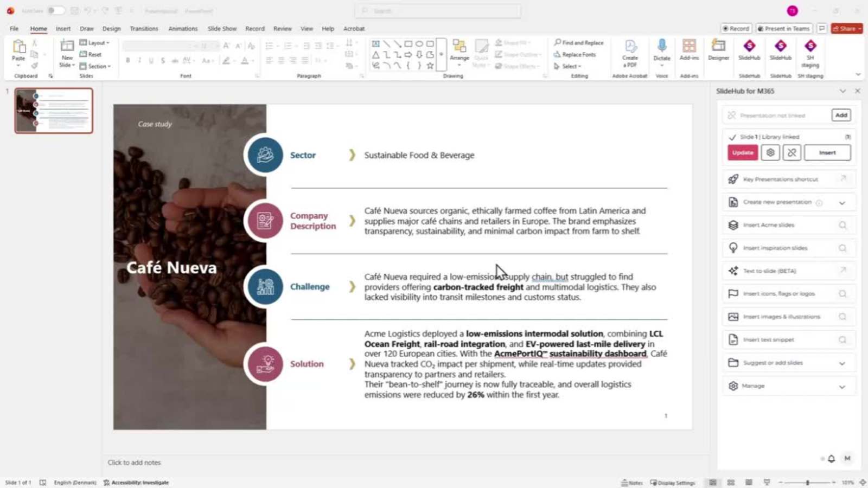
Task: Toggle text Shadow formatting
Action: (163, 61)
